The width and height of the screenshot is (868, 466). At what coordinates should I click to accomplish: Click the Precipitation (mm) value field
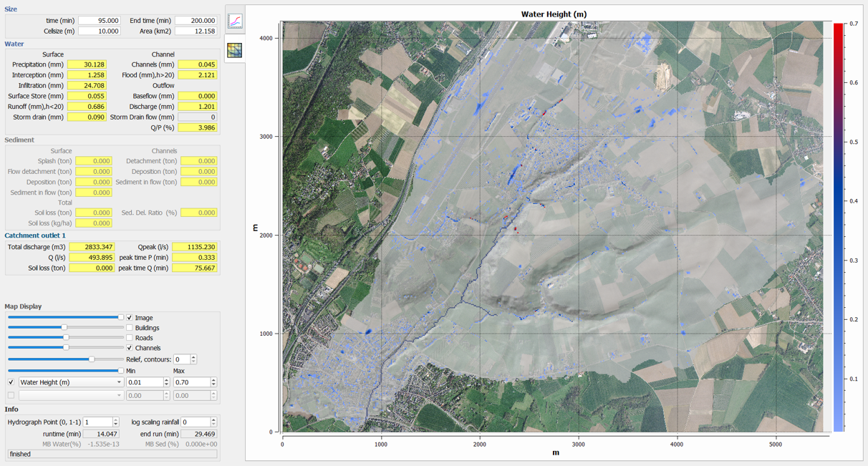(87, 64)
